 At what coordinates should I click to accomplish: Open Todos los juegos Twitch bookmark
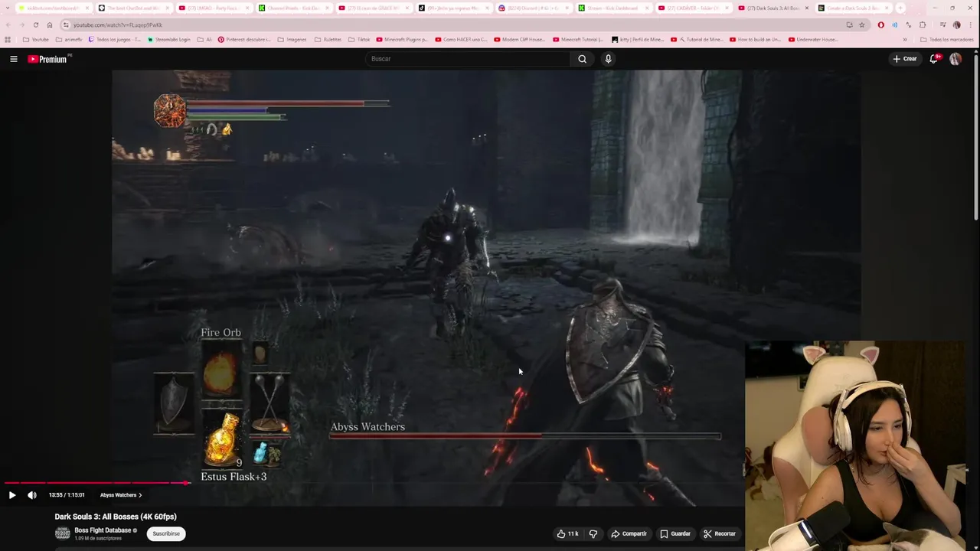pyautogui.click(x=115, y=39)
